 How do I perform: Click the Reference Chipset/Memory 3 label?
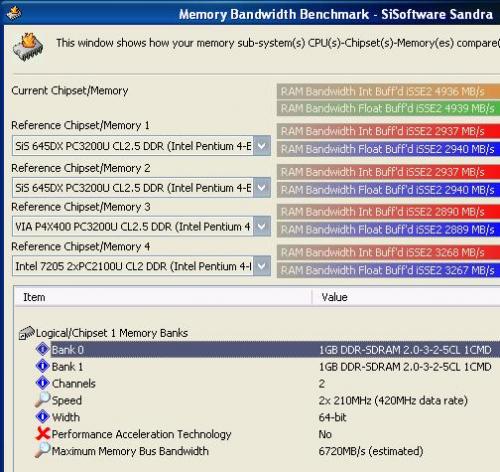pos(81,207)
